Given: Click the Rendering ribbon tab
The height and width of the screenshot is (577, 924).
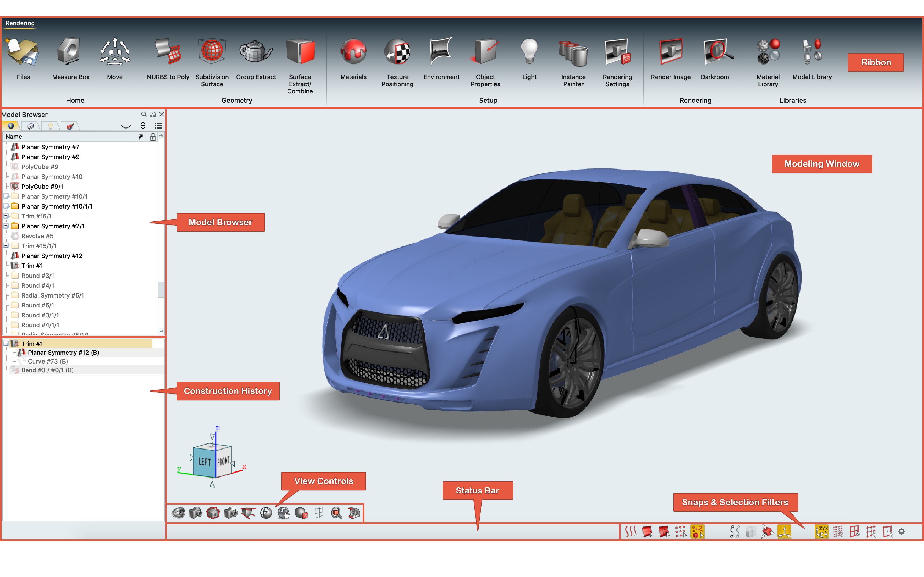Looking at the screenshot, I should click(20, 23).
